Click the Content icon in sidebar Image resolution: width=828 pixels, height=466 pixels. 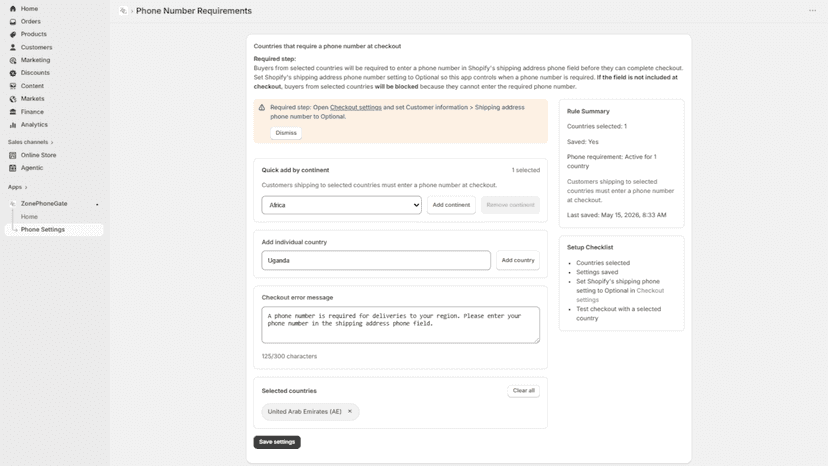[13, 86]
